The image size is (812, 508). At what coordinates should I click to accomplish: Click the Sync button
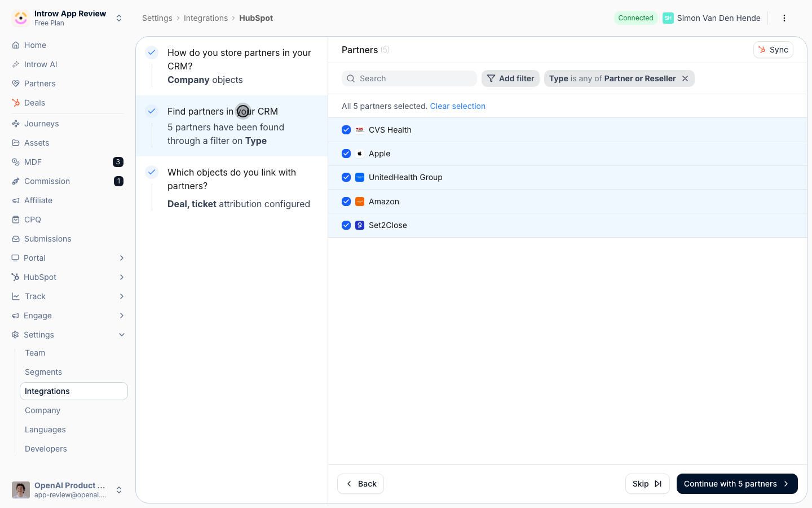(x=773, y=50)
